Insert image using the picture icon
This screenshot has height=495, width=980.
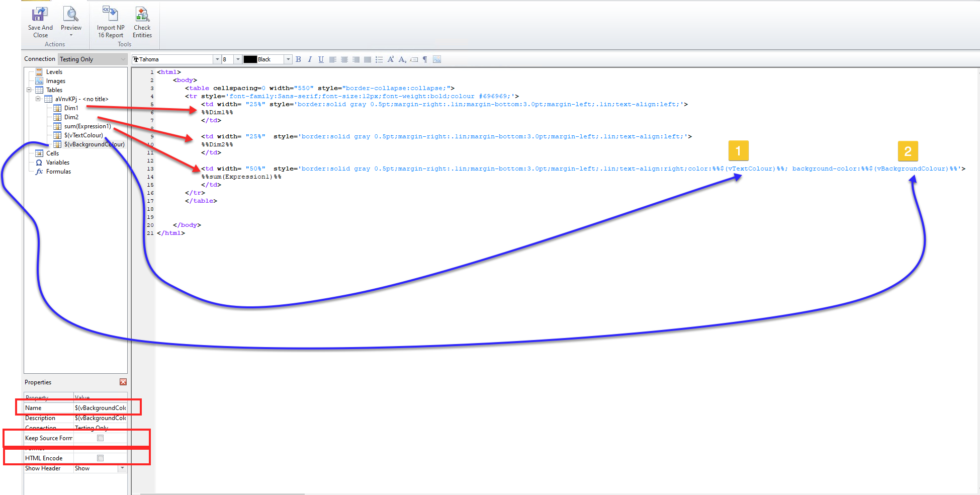tap(437, 59)
